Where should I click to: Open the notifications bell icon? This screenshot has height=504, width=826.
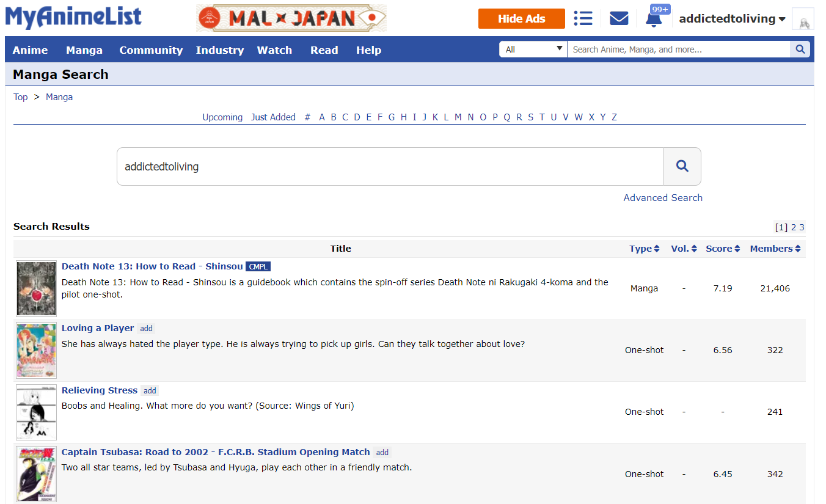pos(654,19)
